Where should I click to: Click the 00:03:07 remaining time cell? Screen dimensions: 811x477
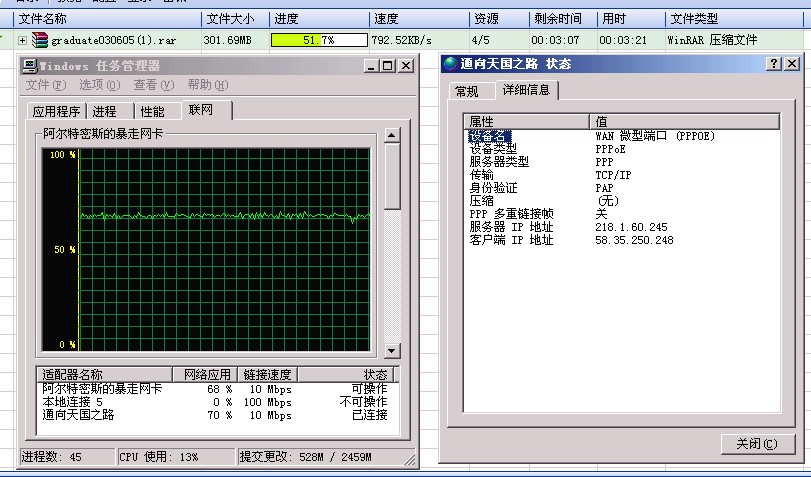(x=555, y=40)
